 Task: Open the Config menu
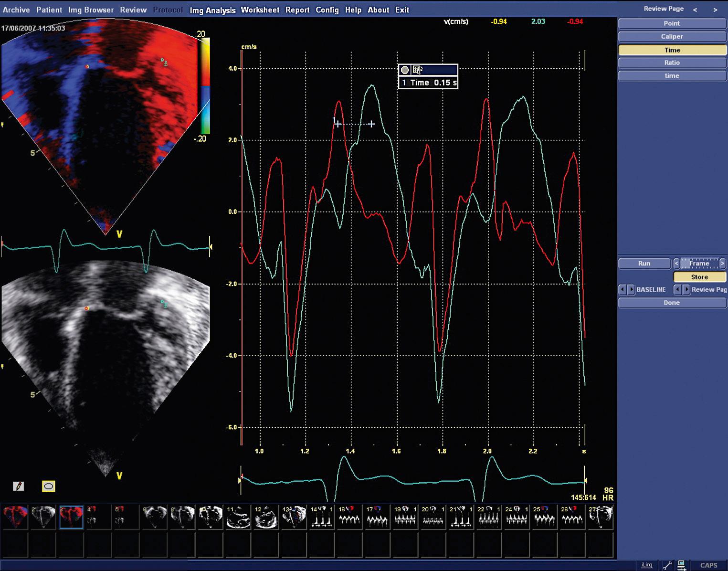tap(327, 10)
